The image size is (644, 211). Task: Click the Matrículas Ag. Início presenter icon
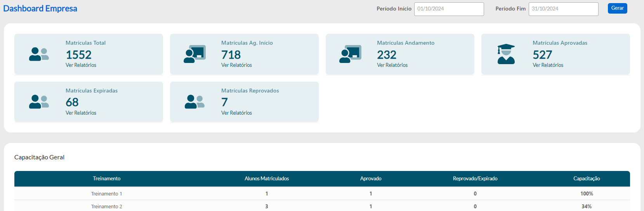click(194, 54)
